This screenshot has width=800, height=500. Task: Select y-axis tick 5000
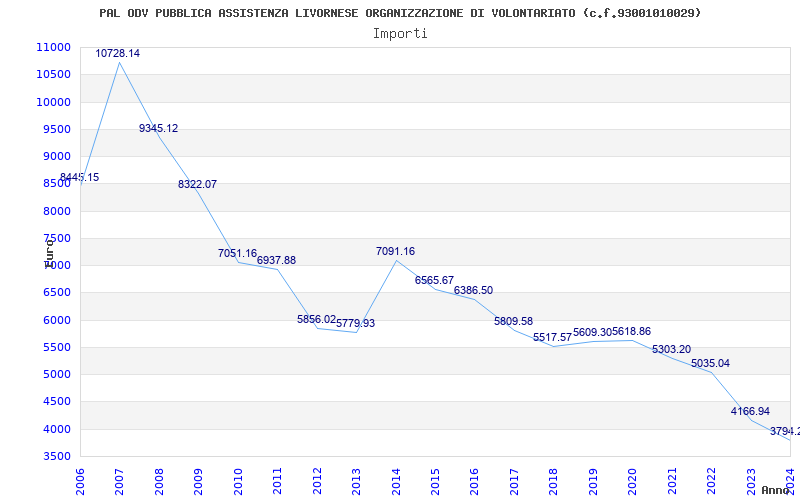point(56,374)
